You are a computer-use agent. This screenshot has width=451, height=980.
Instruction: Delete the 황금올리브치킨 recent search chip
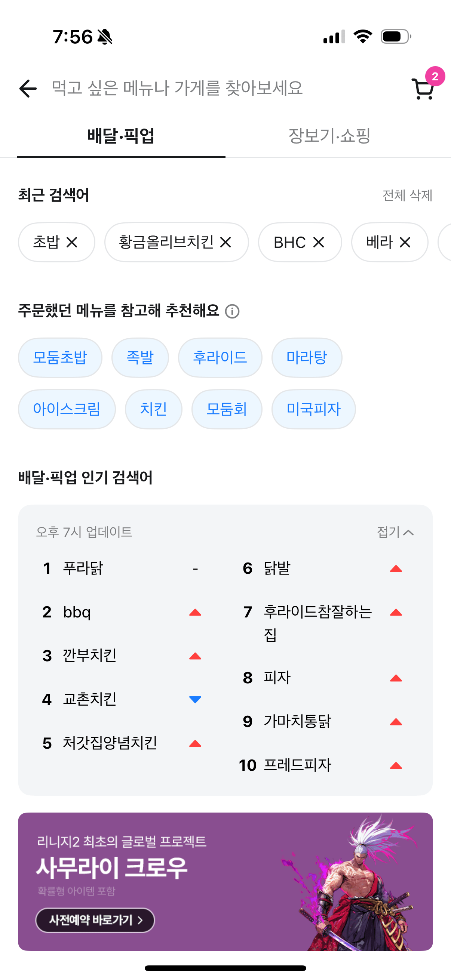226,242
